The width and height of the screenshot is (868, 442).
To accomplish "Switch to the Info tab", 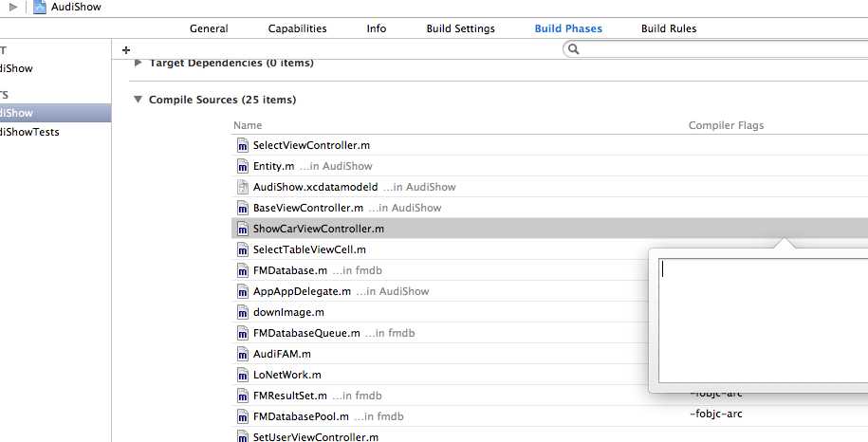I will click(377, 28).
